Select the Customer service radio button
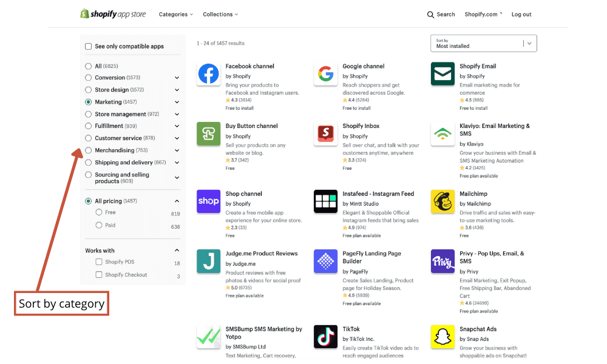Image resolution: width=607 pixels, height=364 pixels. (88, 138)
